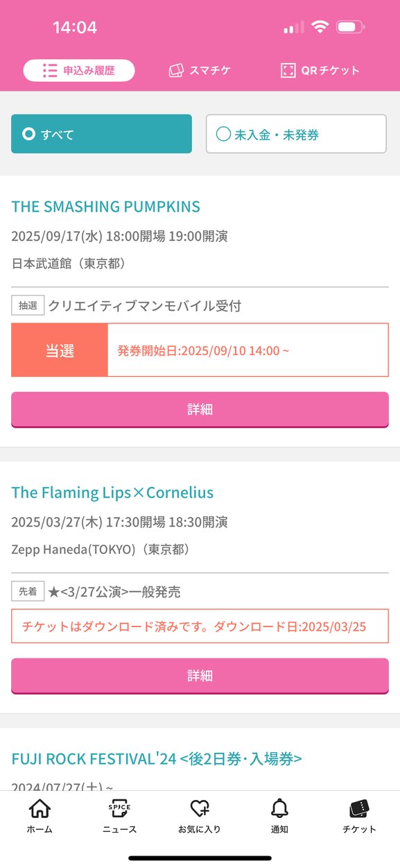
Task: Open 詳細 for THE SMASHING PUMPKINS
Action: [x=200, y=409]
